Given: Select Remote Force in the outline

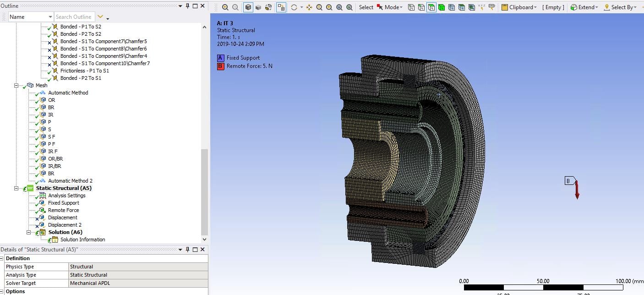Looking at the screenshot, I should coord(63,210).
